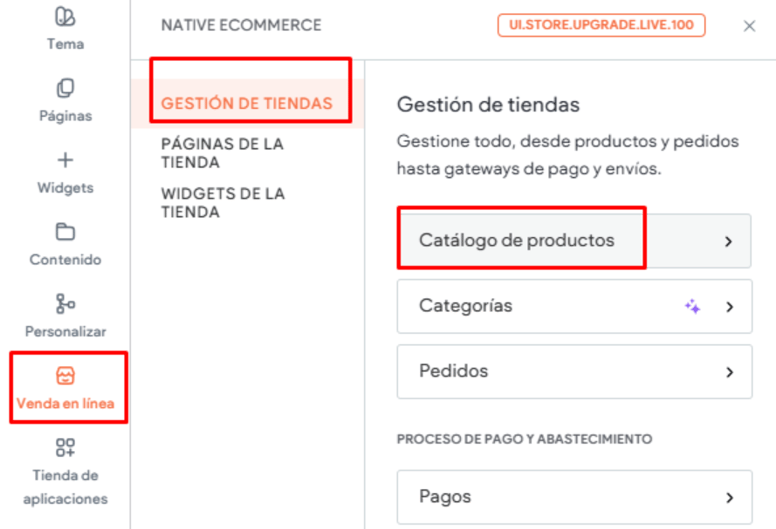Viewport: 776px width, 529px height.
Task: Expand the Pagos chevron arrow
Action: tap(729, 497)
